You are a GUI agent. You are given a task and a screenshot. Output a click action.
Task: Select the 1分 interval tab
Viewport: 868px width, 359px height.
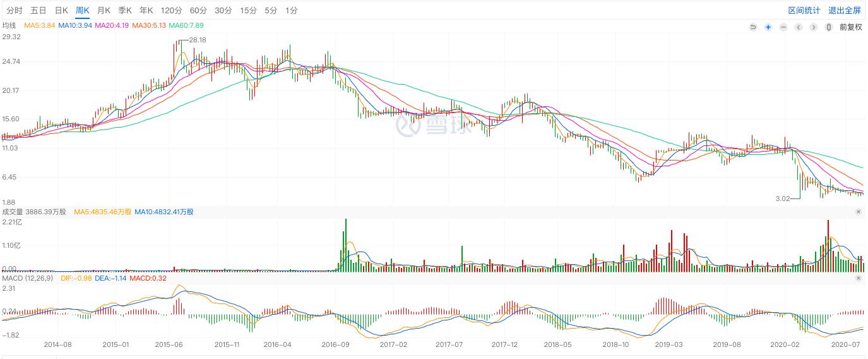291,11
